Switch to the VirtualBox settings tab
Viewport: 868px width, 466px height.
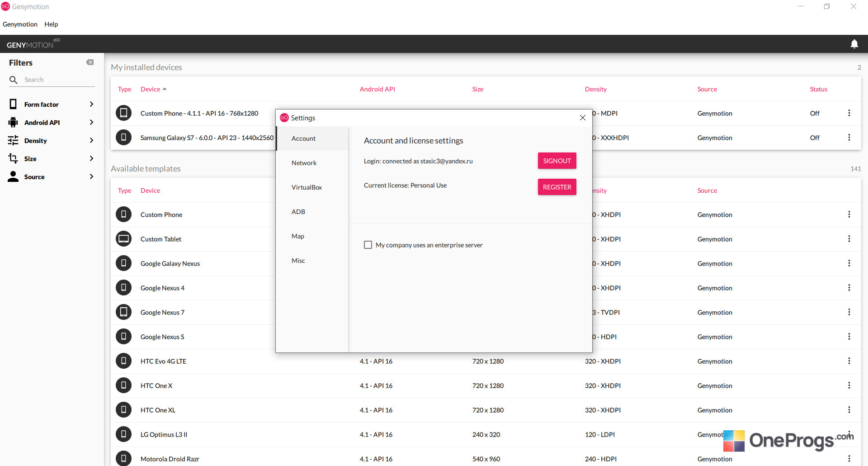(312, 187)
